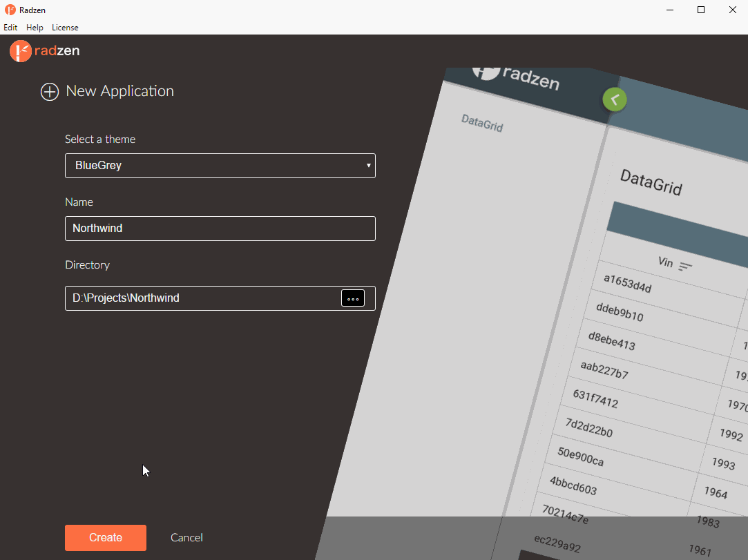Click the plus circle New Application icon

[50, 92]
